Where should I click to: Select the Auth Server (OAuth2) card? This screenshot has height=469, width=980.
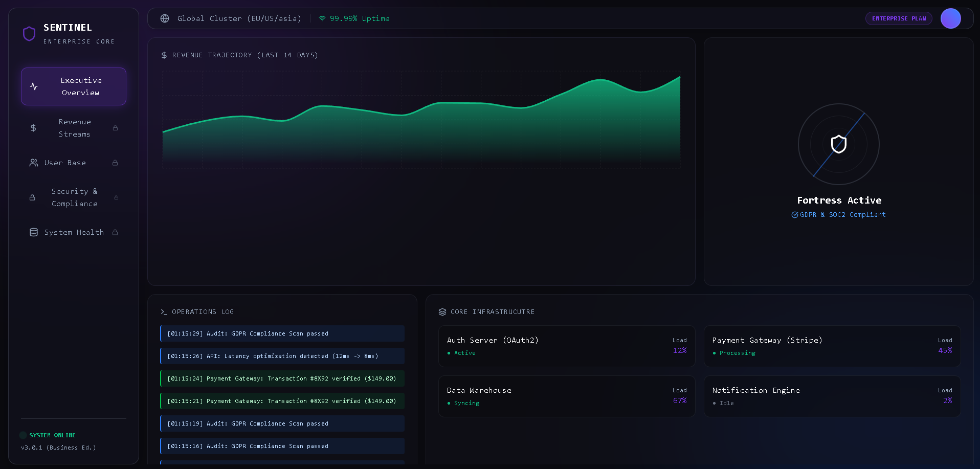click(x=567, y=346)
